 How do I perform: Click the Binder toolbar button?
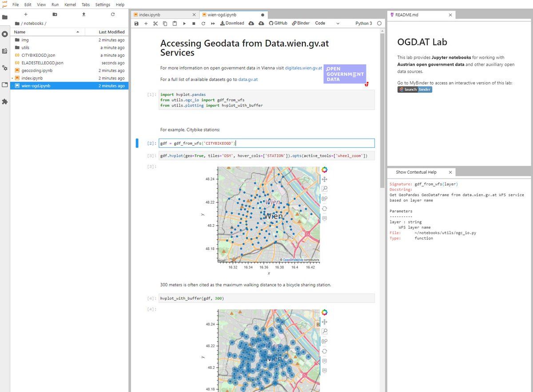301,24
